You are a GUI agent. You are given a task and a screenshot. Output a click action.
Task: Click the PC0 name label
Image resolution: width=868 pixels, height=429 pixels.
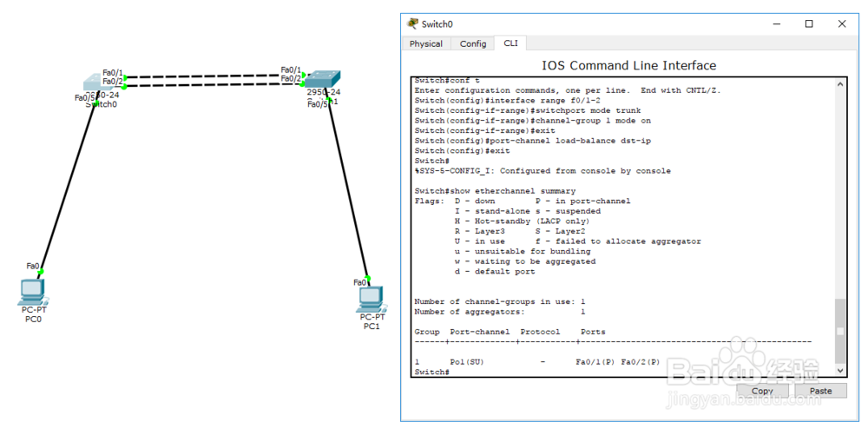[x=33, y=320]
